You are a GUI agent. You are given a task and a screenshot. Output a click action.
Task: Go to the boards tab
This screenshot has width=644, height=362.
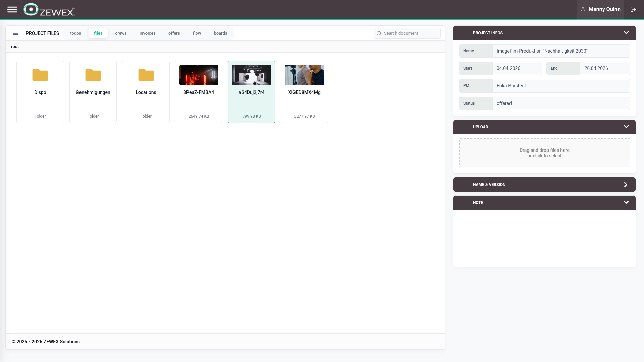point(220,33)
